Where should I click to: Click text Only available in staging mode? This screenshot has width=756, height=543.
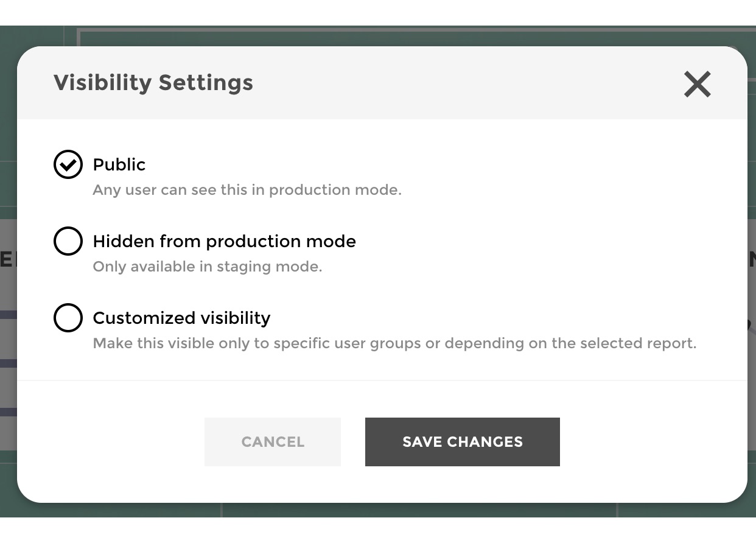tap(207, 266)
